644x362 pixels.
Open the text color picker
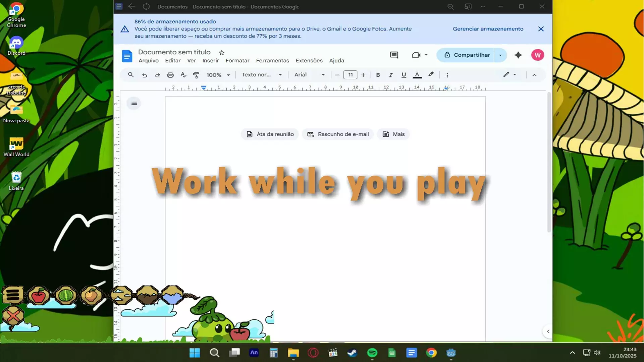417,75
